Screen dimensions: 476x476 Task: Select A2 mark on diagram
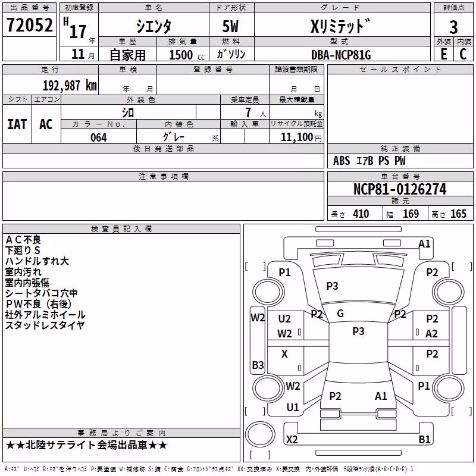click(x=431, y=334)
